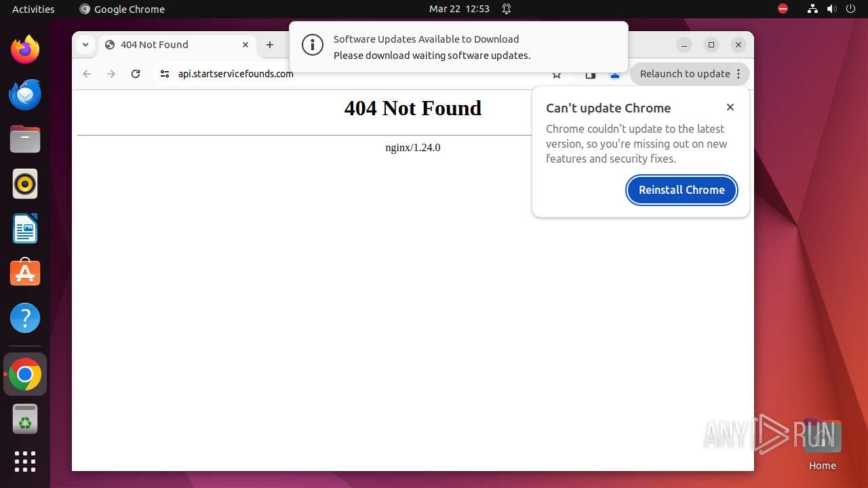Image resolution: width=868 pixels, height=488 pixels.
Task: Close the Chrome window
Action: 738,45
